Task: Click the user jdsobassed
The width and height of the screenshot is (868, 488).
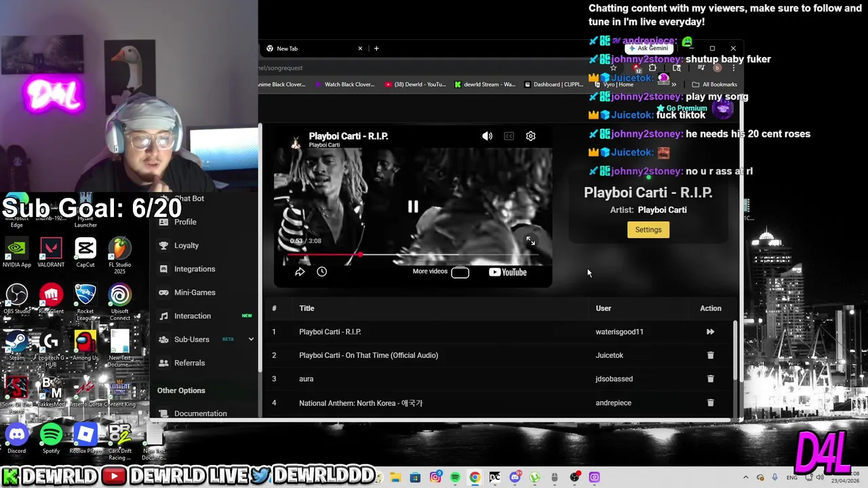Action: pos(614,379)
